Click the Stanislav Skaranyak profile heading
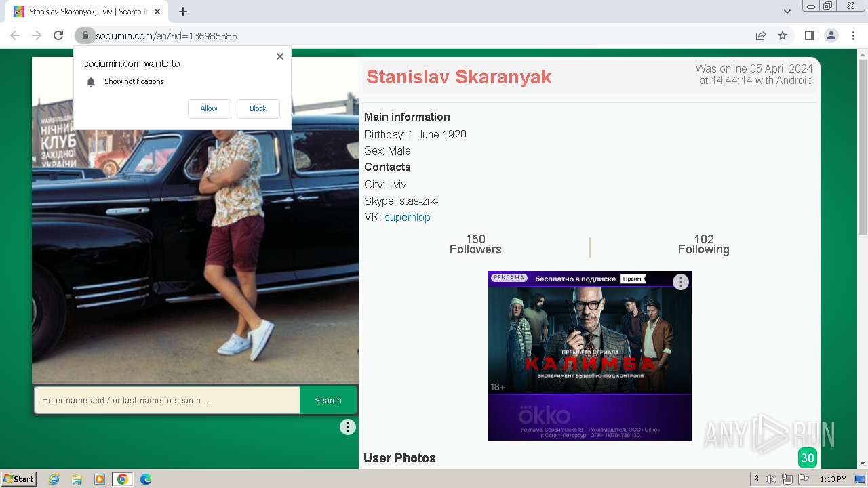 tap(459, 77)
